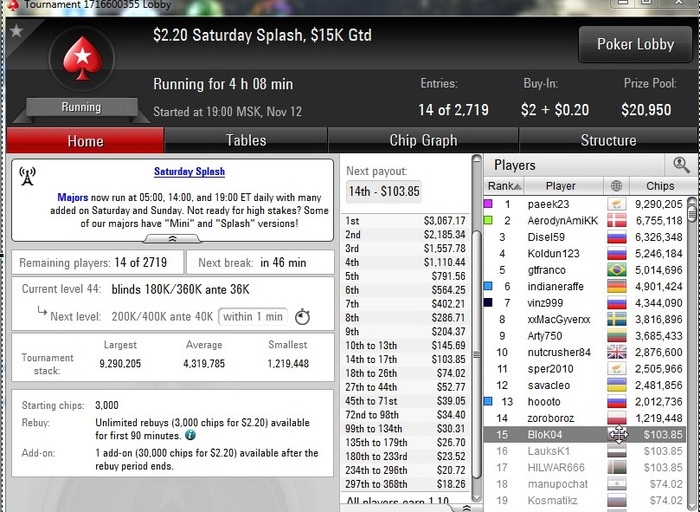
Task: Click the broadcast antenna icon
Action: 27,176
